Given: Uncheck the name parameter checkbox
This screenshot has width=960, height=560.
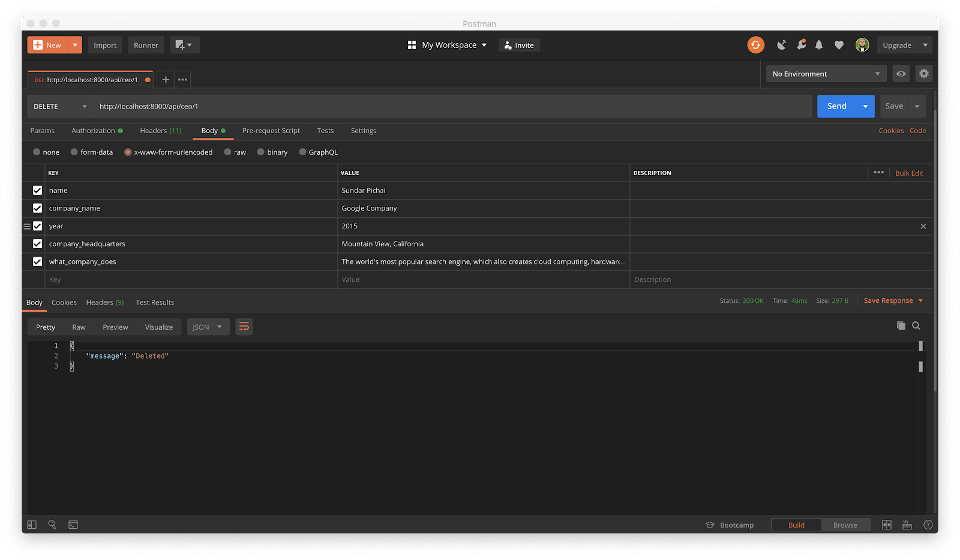Looking at the screenshot, I should tap(37, 190).
